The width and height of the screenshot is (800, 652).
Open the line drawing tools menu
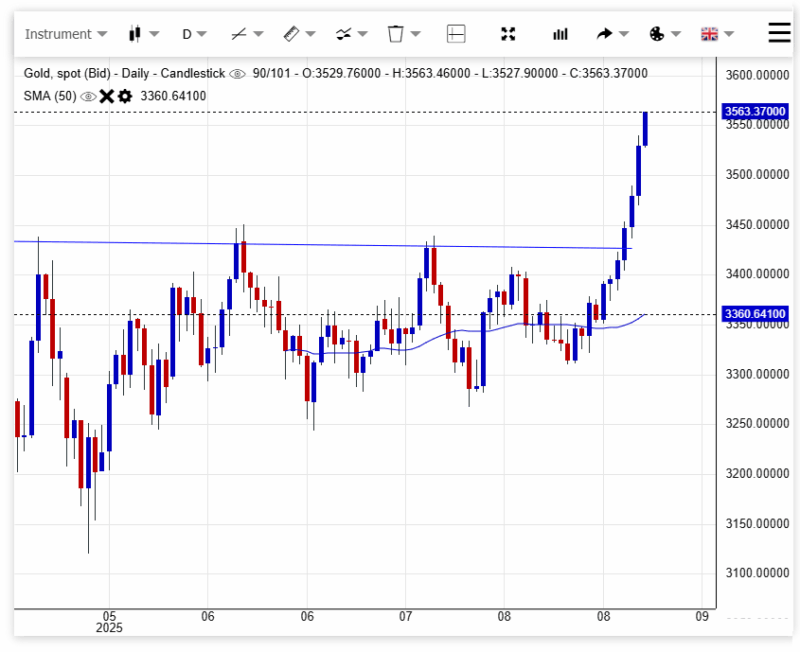tap(246, 34)
